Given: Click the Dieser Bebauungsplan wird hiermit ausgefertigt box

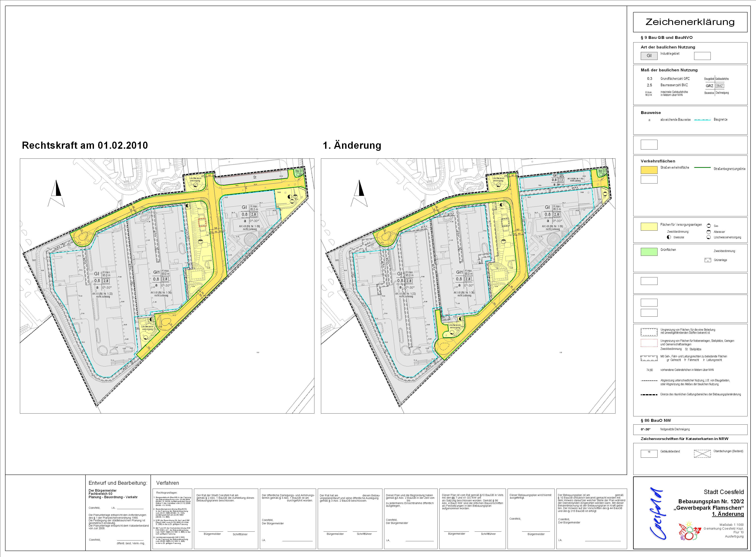Looking at the screenshot, I should 531,519.
